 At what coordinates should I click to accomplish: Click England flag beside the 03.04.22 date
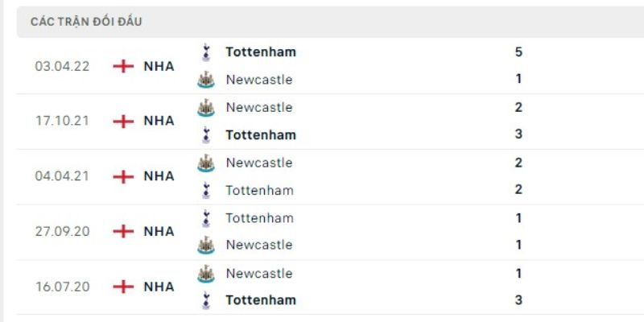point(123,66)
